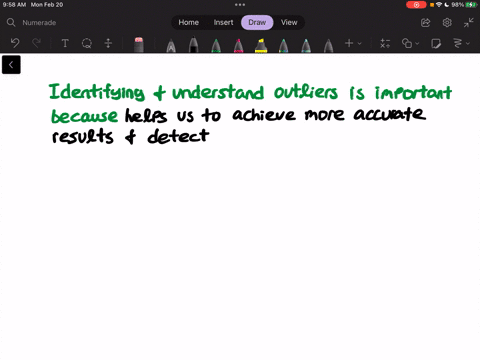Insert a sticky note
The height and width of the screenshot is (360, 480).
[436, 43]
